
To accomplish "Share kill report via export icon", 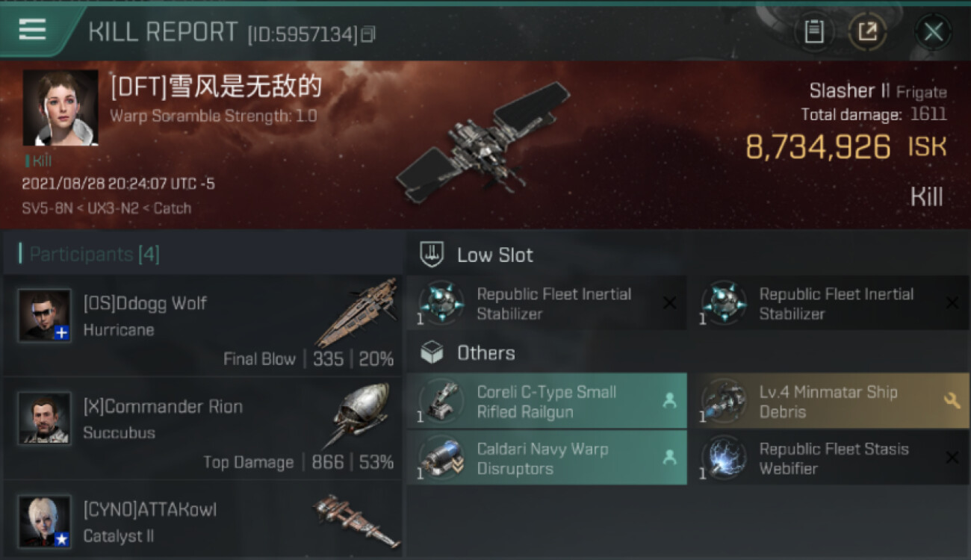I will pyautogui.click(x=867, y=31).
